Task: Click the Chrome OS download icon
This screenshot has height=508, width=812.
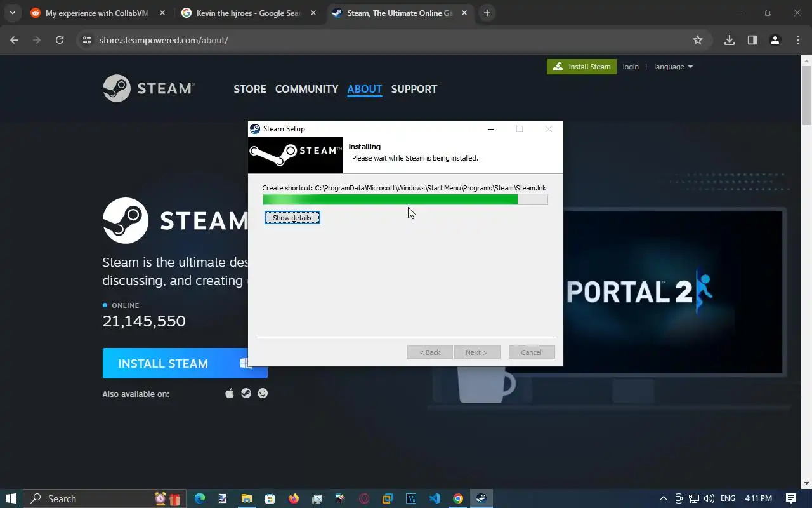Action: (263, 394)
